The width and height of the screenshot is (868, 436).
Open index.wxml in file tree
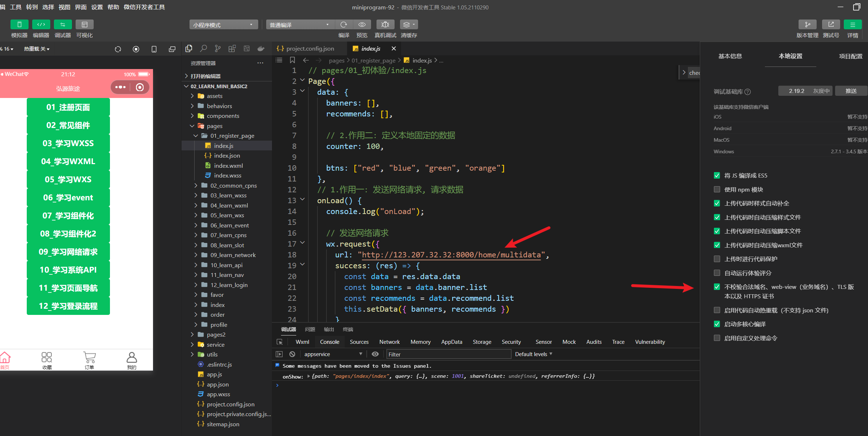coord(228,166)
